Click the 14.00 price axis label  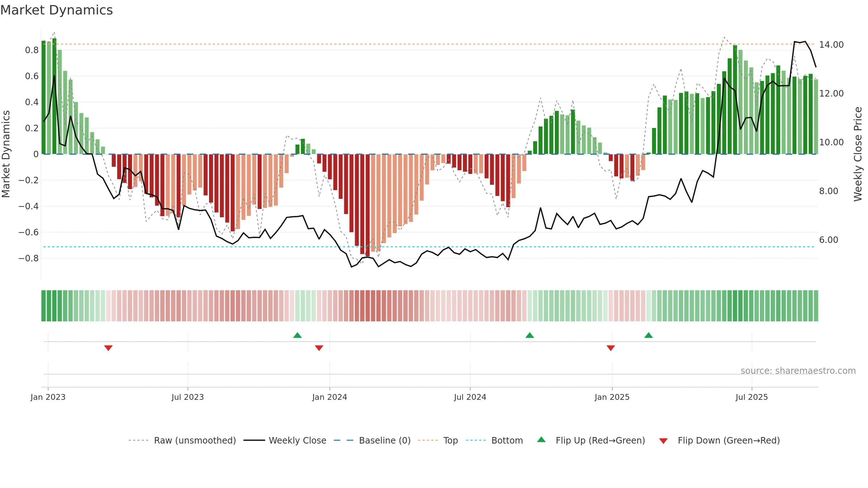click(831, 44)
